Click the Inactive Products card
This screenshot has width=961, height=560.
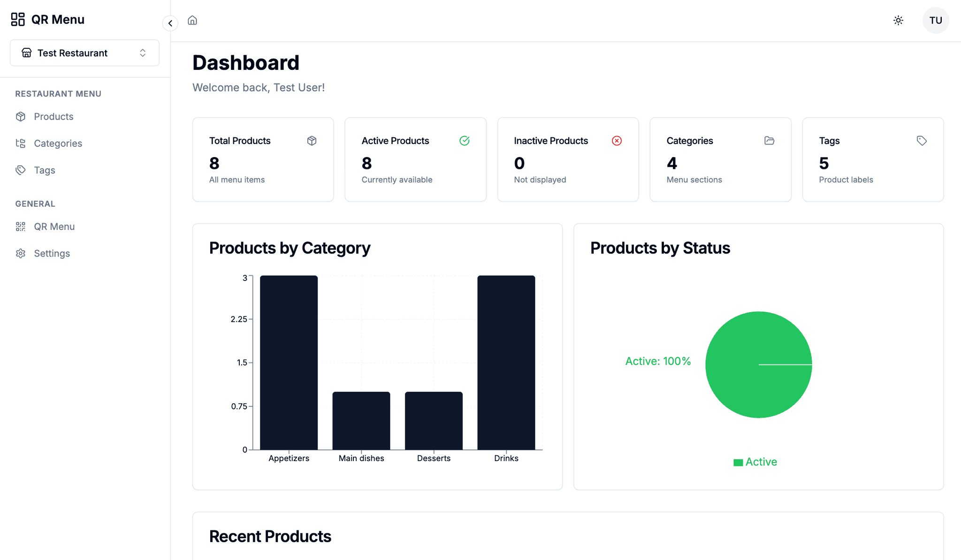point(567,159)
